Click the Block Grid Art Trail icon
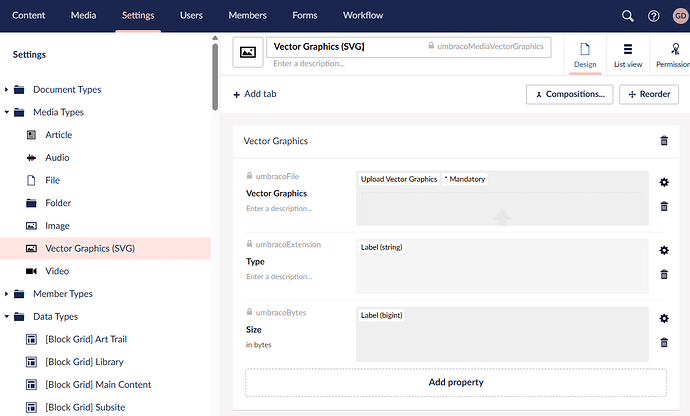Image resolution: width=690 pixels, height=416 pixels. point(31,339)
